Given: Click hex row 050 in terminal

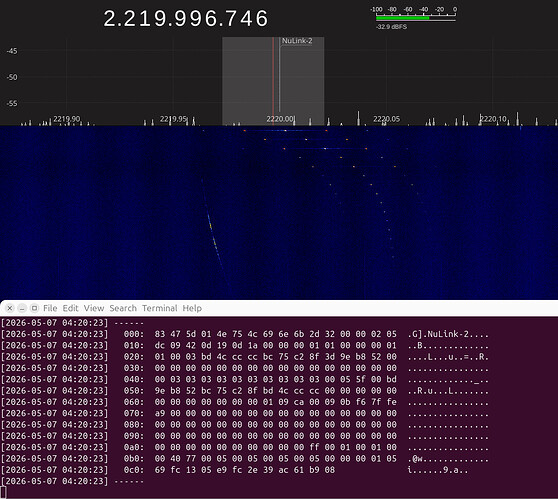Looking at the screenshot, I should (x=245, y=390).
